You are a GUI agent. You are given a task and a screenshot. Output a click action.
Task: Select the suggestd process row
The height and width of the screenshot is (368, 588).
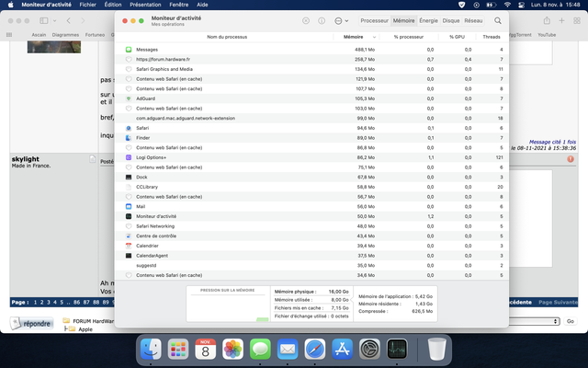click(311, 266)
